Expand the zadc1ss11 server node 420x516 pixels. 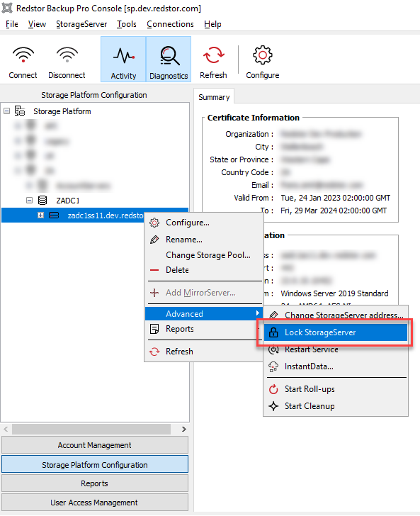click(40, 215)
